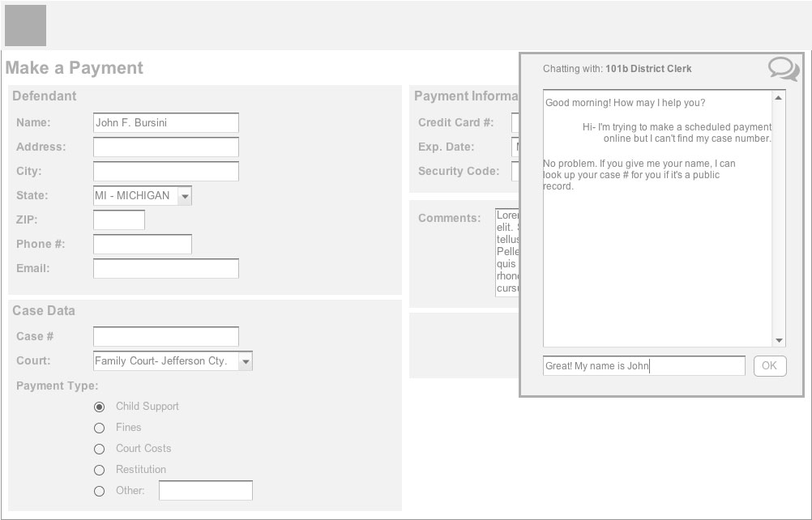Click the Case # text field
This screenshot has height=520, width=812.
165,337
